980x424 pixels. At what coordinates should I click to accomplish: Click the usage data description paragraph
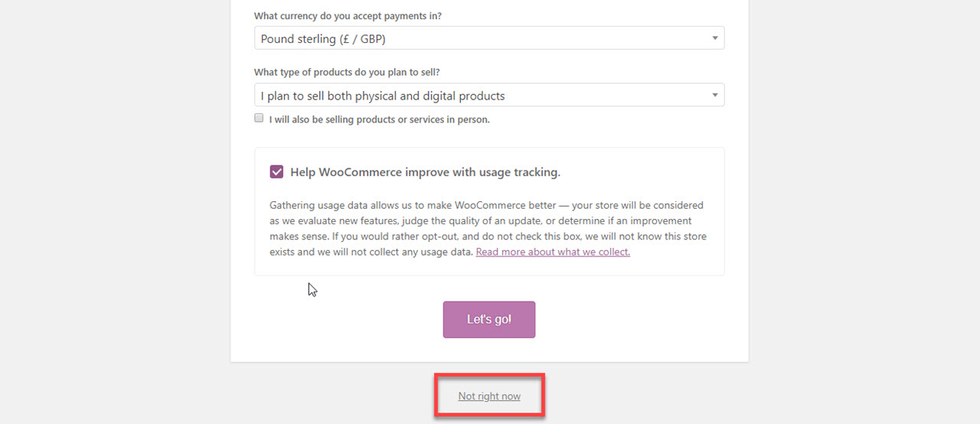pyautogui.click(x=488, y=228)
